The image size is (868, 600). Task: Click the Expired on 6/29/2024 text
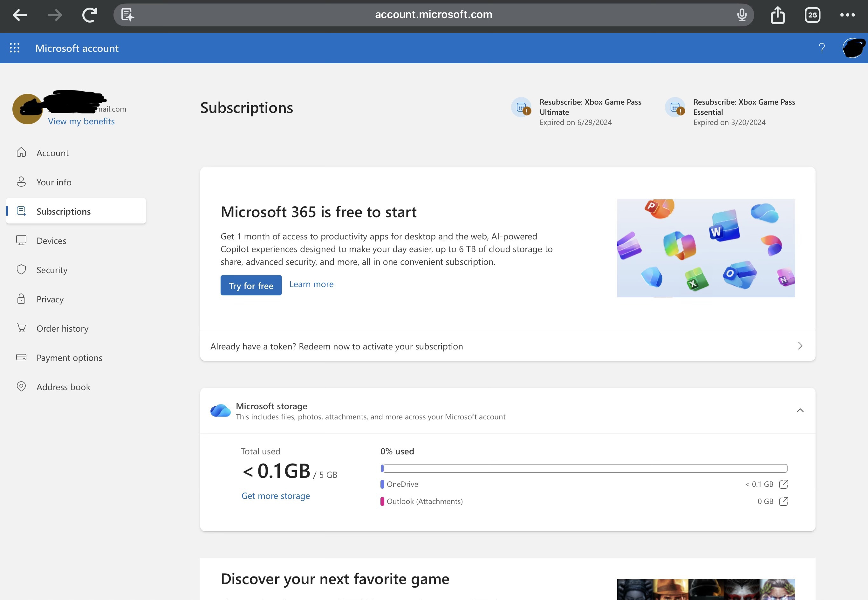pyautogui.click(x=576, y=122)
